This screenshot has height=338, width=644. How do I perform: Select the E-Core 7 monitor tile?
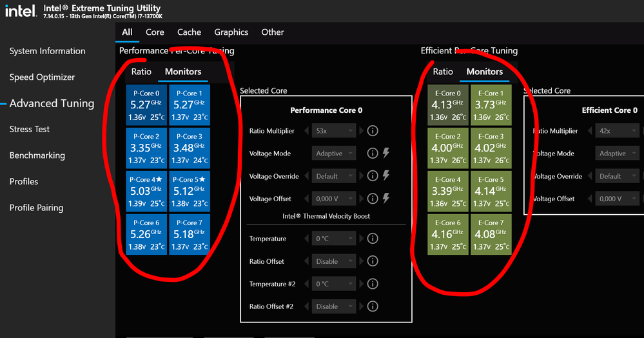[x=491, y=234]
